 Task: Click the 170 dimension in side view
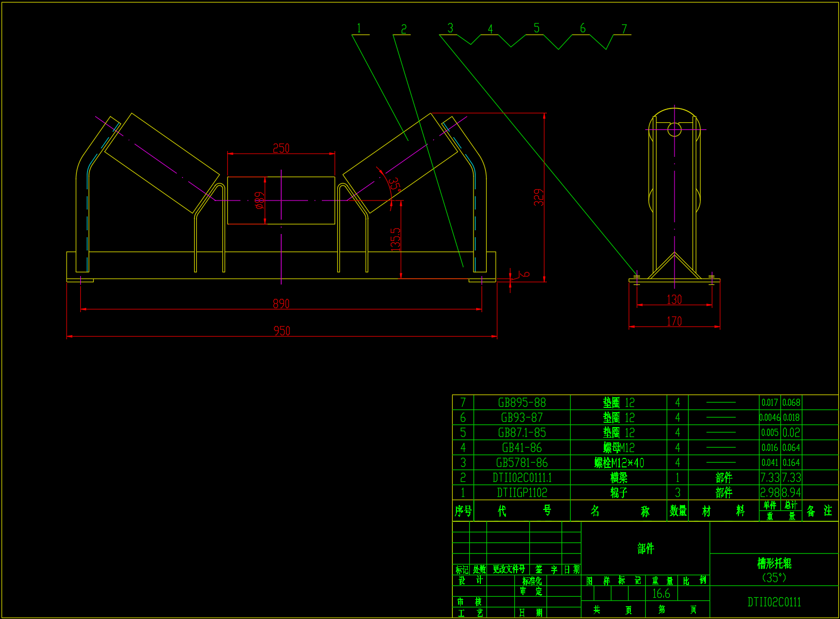674,321
